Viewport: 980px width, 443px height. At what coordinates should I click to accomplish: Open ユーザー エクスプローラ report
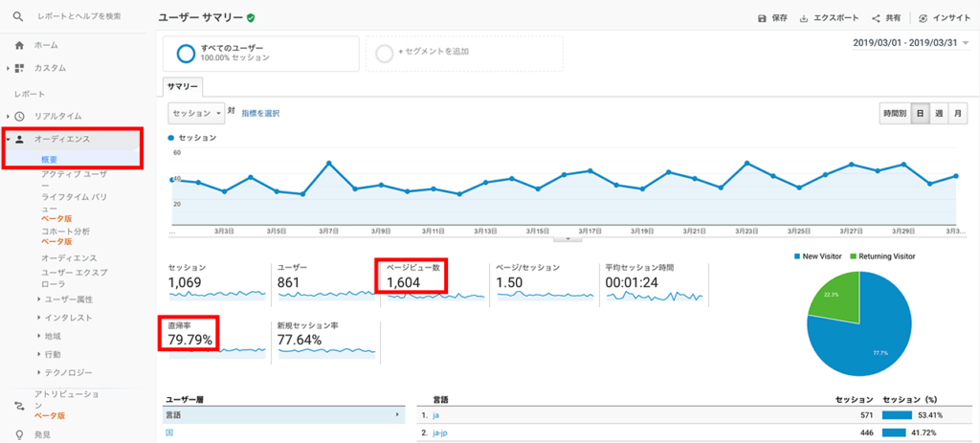(74, 278)
